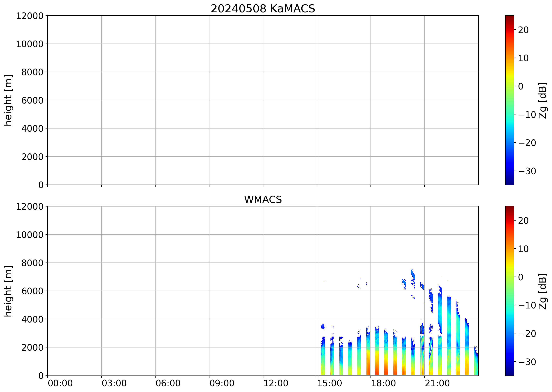The image size is (552, 392).
Task: Click the top plot's height [m] axis label
Action: coord(8,100)
